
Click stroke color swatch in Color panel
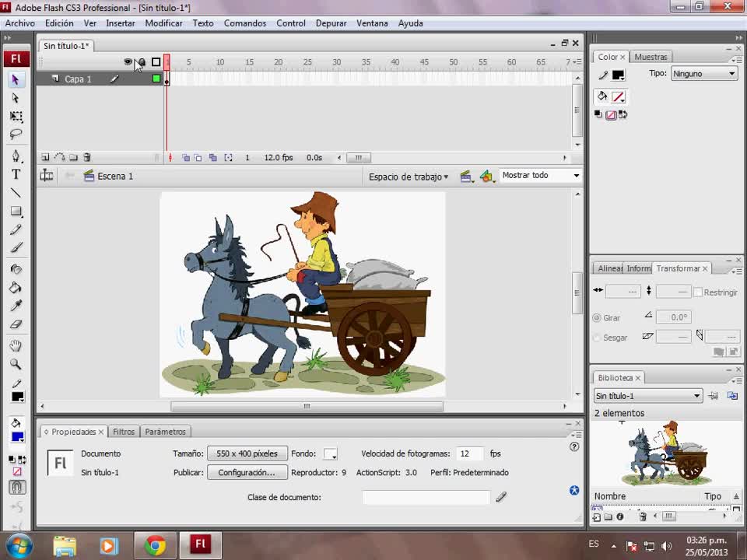tap(618, 75)
